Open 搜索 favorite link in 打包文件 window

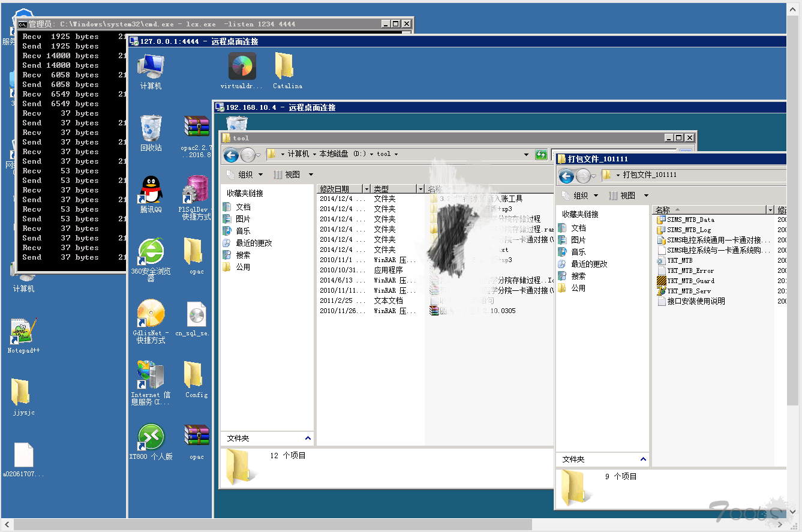pos(572,276)
